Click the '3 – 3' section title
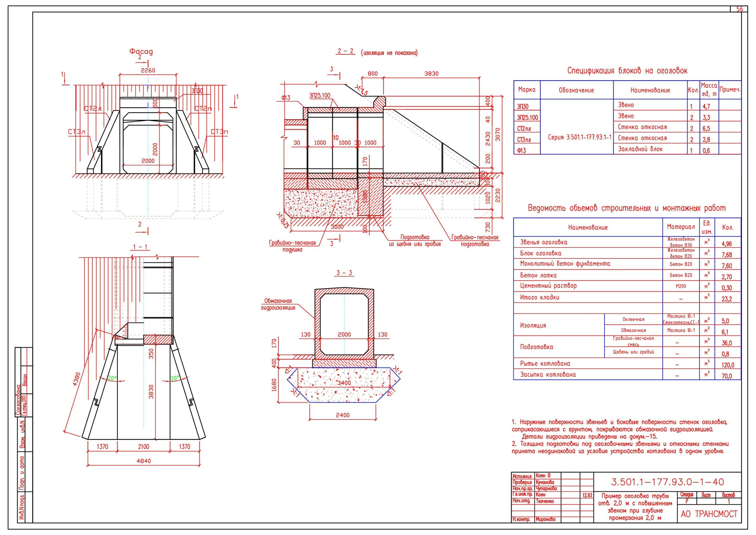 344,273
